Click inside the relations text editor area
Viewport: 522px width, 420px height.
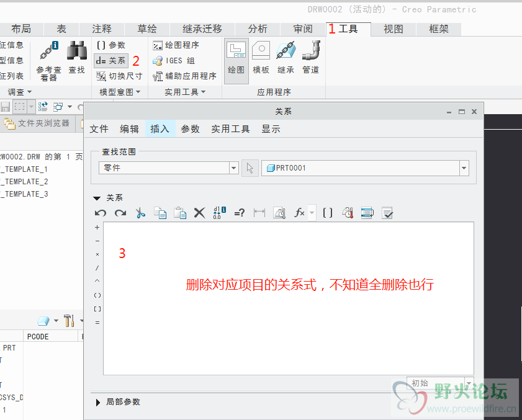(289, 298)
